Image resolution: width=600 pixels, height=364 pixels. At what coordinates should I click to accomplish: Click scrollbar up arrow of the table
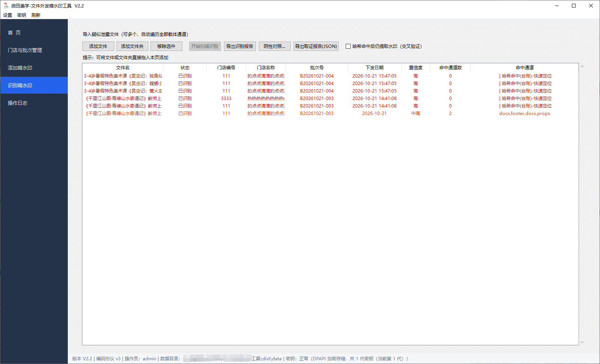(582, 67)
